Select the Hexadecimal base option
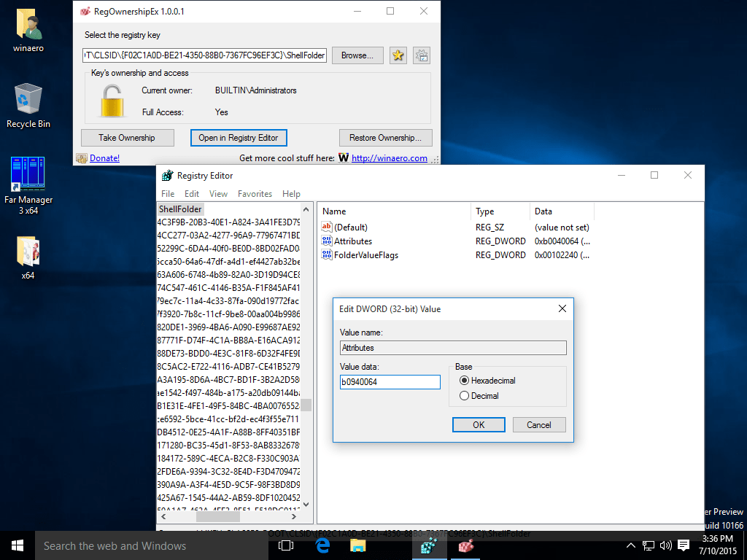The width and height of the screenshot is (747, 560). (x=464, y=381)
